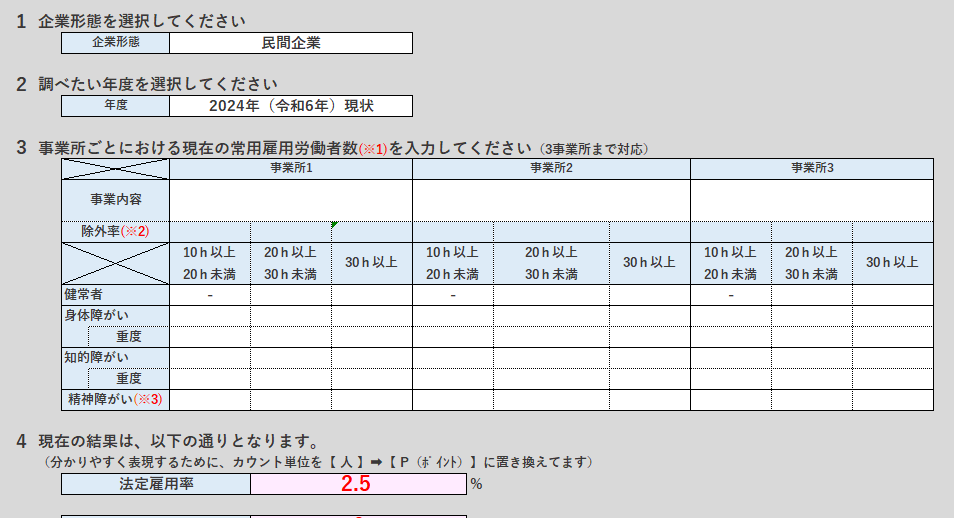Select 健常者 30h以上 cell under 事業所1
954x518 pixels.
(x=371, y=295)
